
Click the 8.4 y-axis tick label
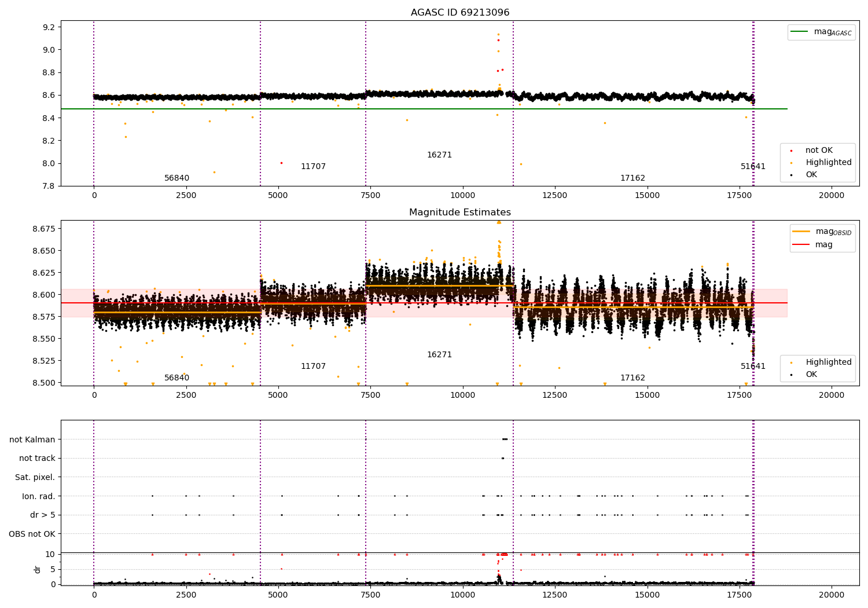[49, 118]
